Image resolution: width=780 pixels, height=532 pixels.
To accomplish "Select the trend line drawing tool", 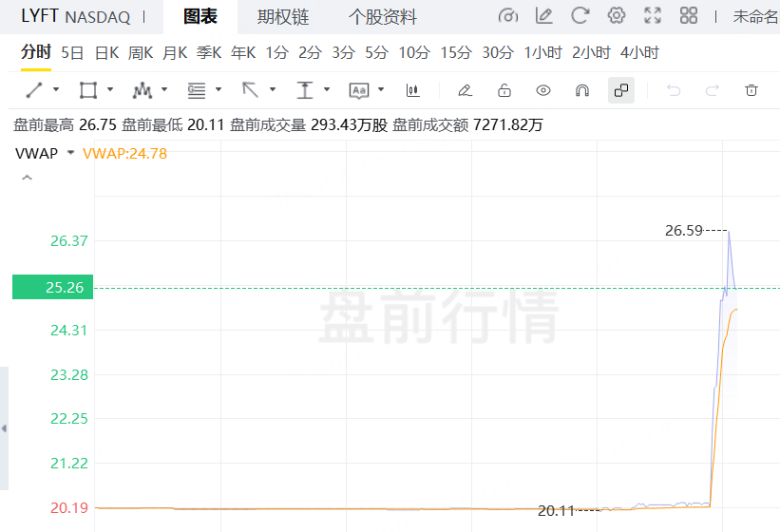I will [34, 90].
